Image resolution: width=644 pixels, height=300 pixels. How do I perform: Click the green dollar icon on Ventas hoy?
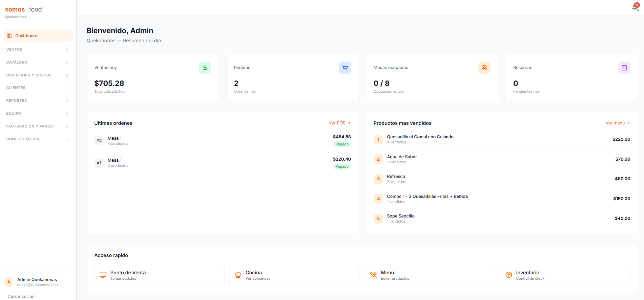205,68
